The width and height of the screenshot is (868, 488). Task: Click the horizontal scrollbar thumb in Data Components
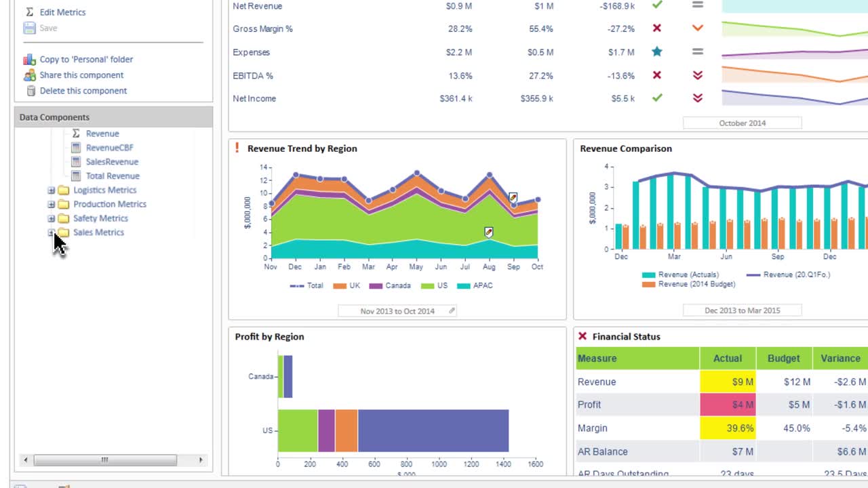[x=105, y=460]
